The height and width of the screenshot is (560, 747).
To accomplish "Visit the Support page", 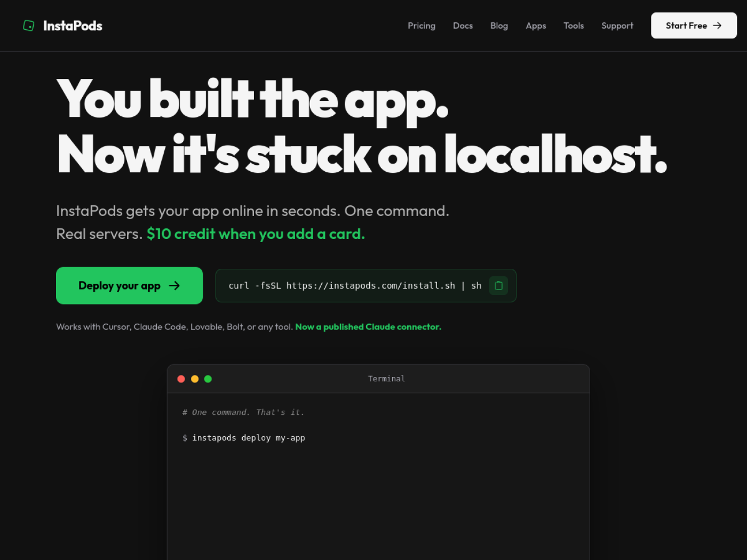I will tap(617, 26).
